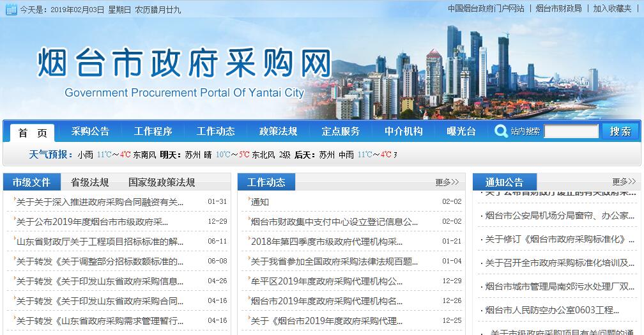The height and width of the screenshot is (335, 644).
Task: Expand 更多>> in the 通知公告 panel
Action: point(624,182)
